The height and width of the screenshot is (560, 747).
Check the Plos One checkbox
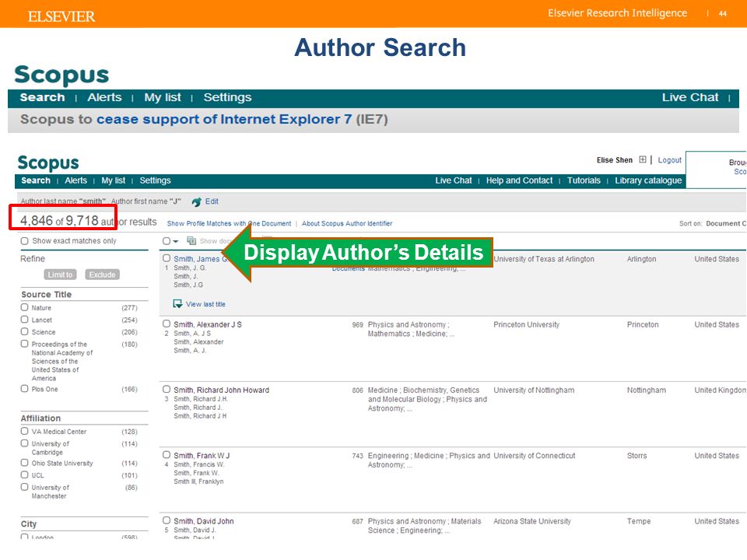pos(25,389)
